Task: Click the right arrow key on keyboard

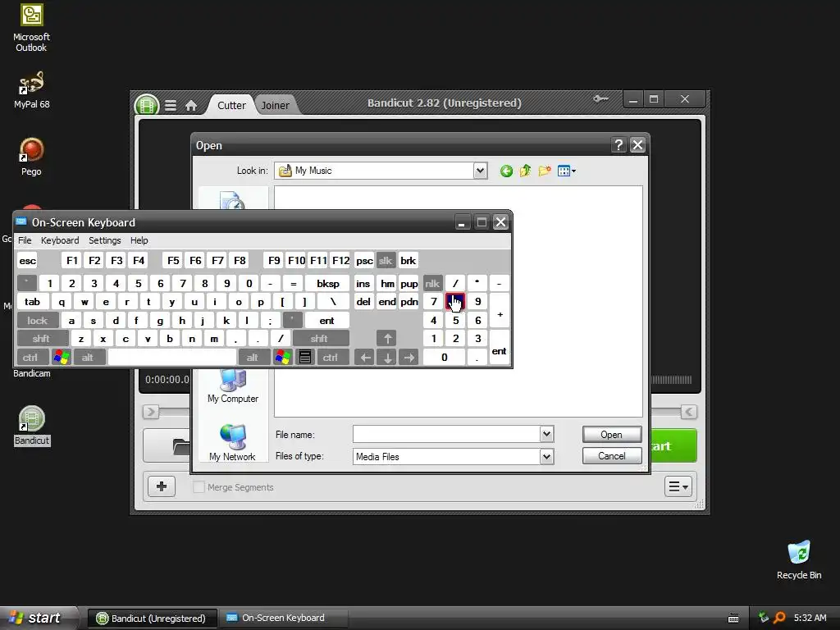Action: [x=409, y=358]
